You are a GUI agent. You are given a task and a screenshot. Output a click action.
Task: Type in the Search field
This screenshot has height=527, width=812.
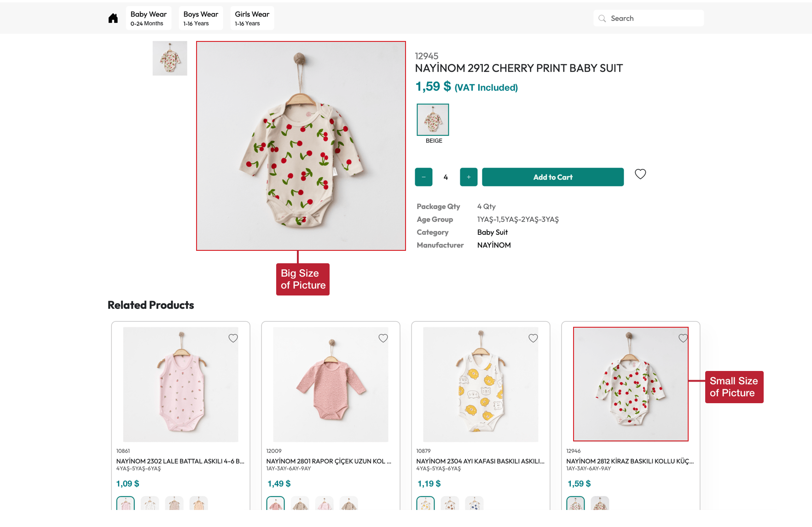(654, 18)
